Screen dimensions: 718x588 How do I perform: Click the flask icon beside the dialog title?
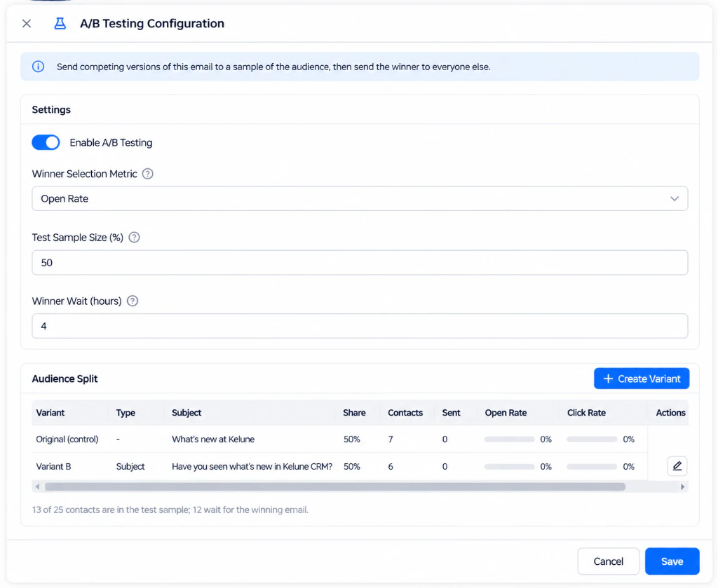60,23
